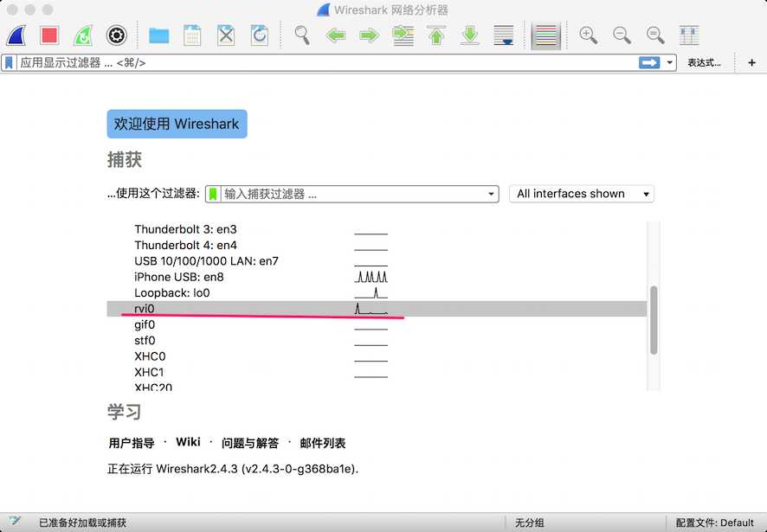Toggle auto-scroll during live capture icon
This screenshot has width=767, height=532.
click(x=503, y=35)
